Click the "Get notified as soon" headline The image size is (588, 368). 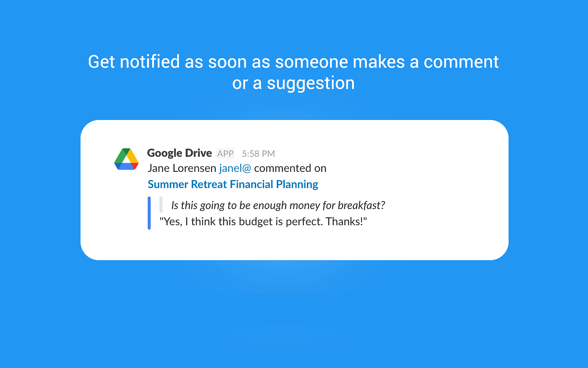coord(293,62)
